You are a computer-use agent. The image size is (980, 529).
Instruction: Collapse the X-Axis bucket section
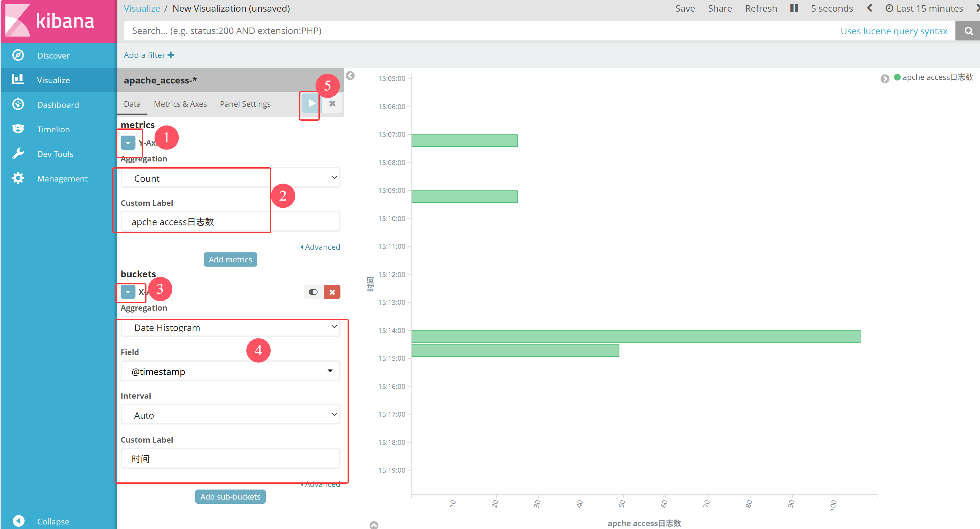coord(128,292)
